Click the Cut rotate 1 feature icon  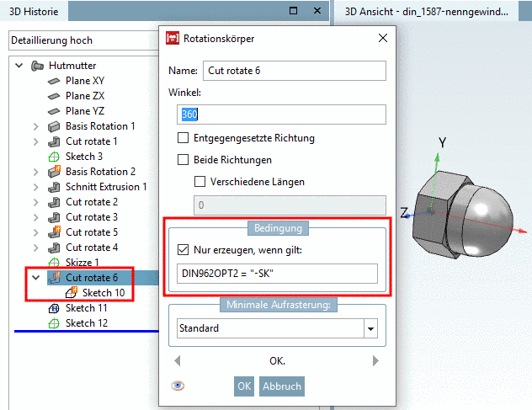pos(54,141)
